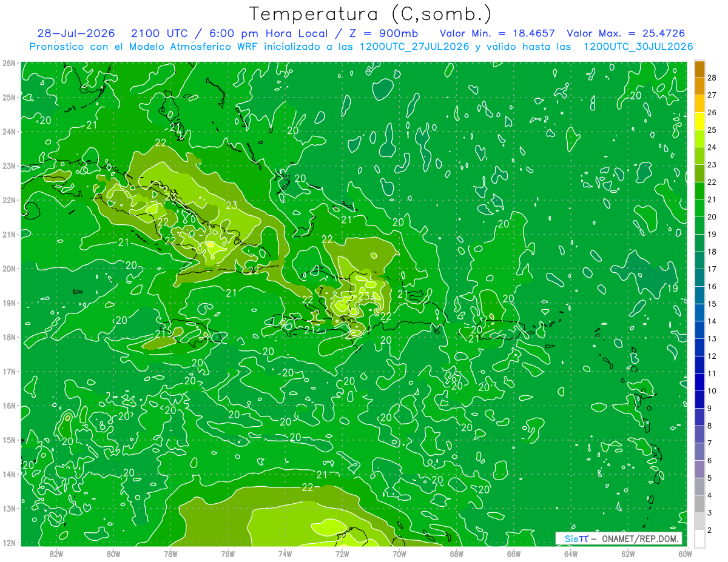The height and width of the screenshot is (562, 728).
Task: Click the title "Temperatura (C,somb.)"
Action: (369, 14)
